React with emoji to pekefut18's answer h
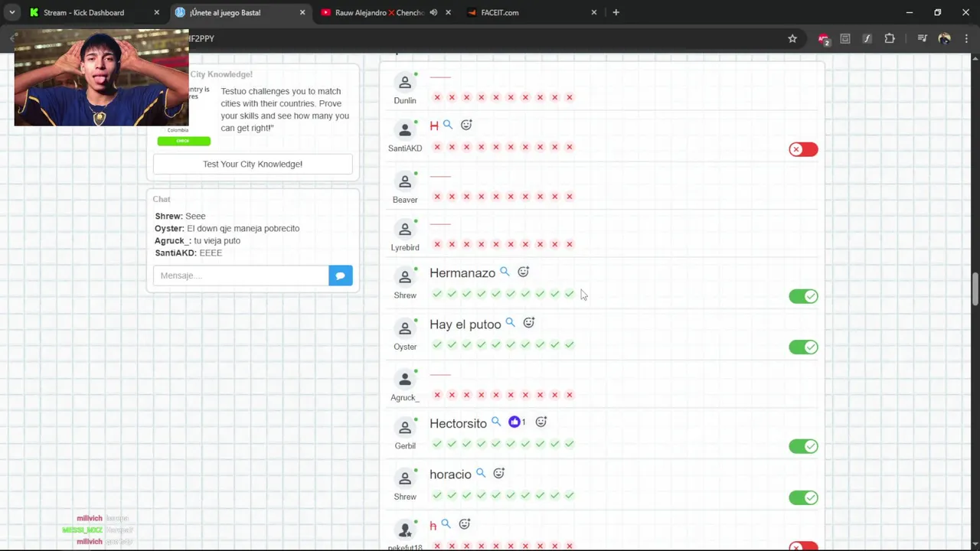The height and width of the screenshot is (551, 980). tap(464, 524)
